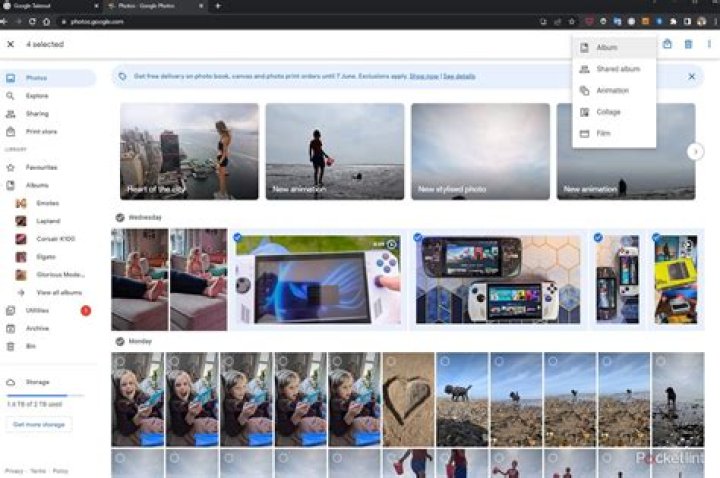The image size is (720, 478).
Task: Open the Print store
Action: click(41, 131)
